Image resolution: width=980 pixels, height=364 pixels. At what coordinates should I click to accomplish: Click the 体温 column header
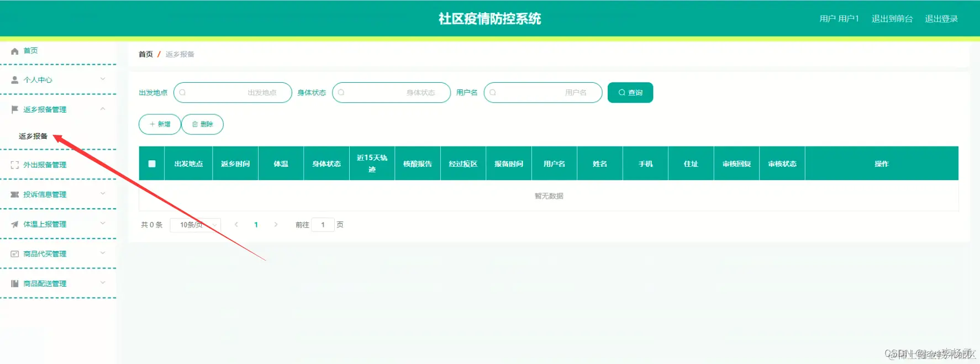[281, 163]
